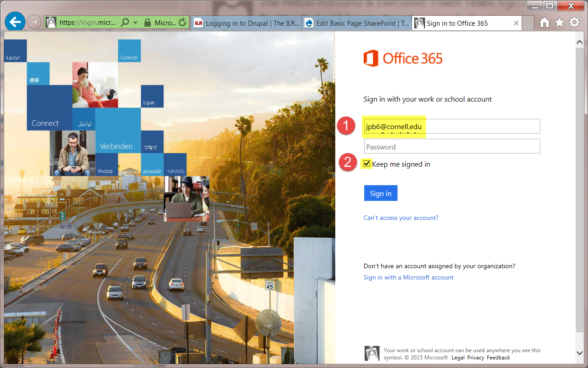
Task: Click the security padlock icon in the address bar
Action: pyautogui.click(x=147, y=23)
